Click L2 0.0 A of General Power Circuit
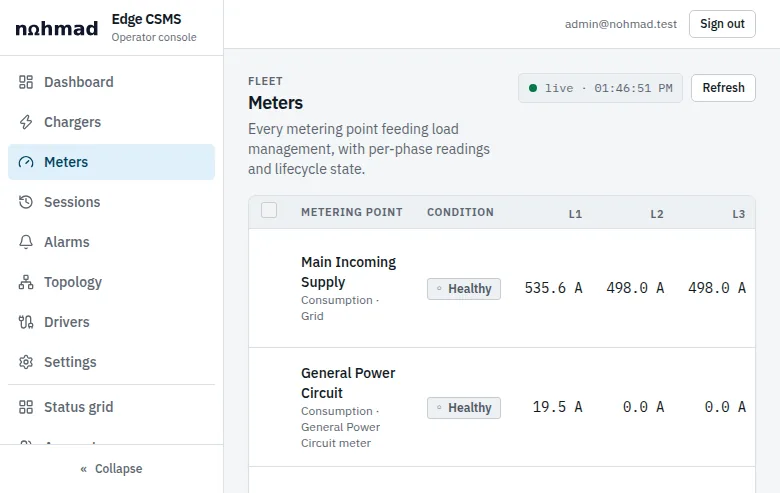780x493 pixels. click(643, 407)
